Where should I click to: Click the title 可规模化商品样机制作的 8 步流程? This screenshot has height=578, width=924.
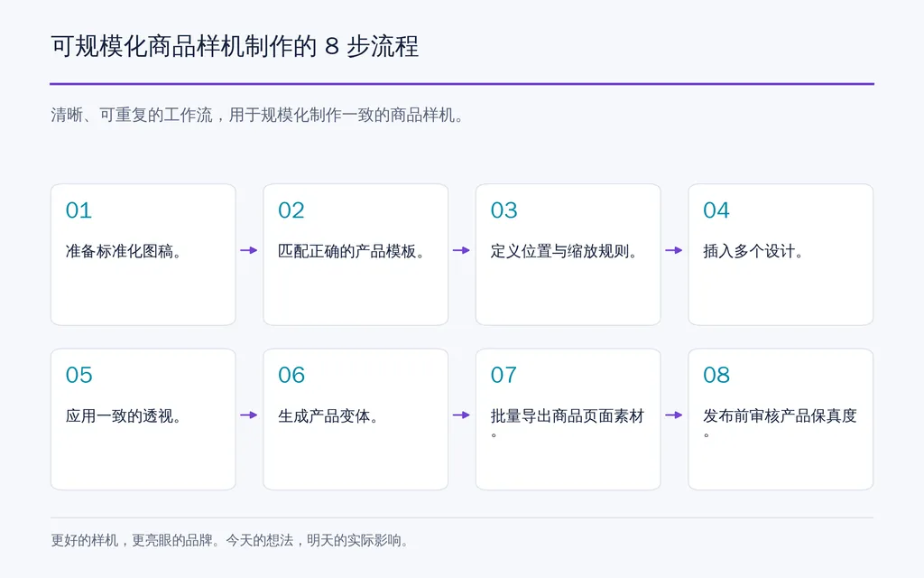(235, 46)
